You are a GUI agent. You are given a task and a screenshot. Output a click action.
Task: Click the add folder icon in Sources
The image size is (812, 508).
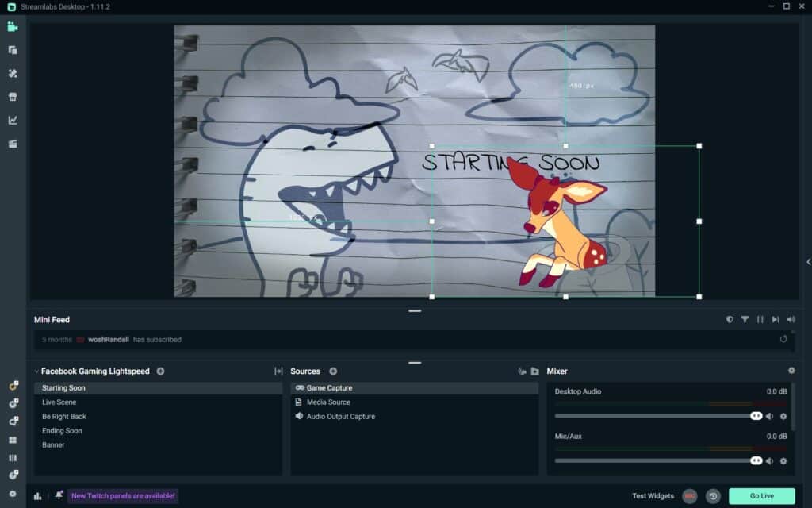(535, 371)
